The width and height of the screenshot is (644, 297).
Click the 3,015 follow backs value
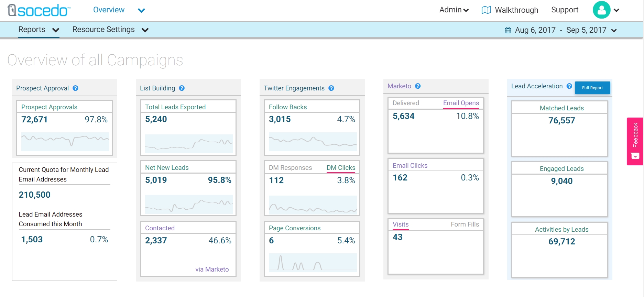(x=280, y=119)
